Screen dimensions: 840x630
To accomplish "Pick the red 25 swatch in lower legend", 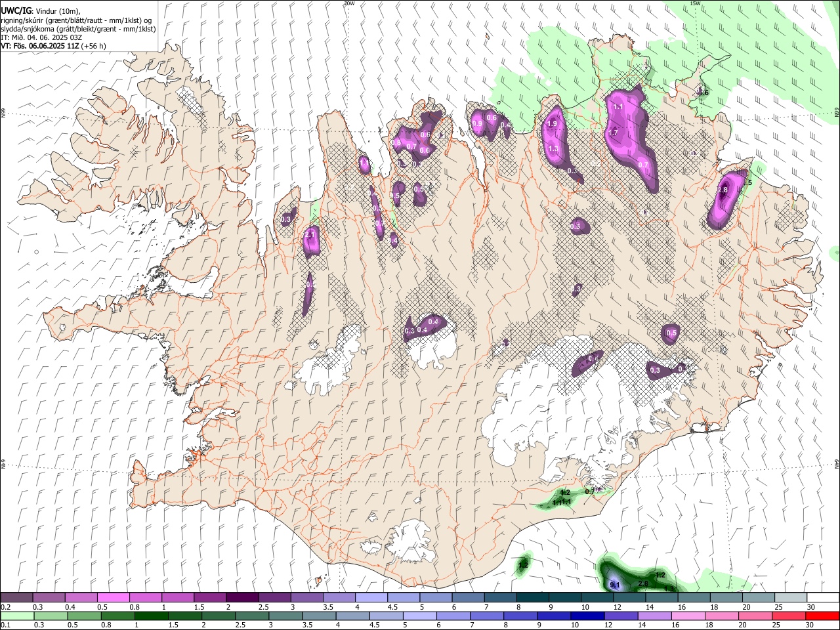I will (788, 616).
